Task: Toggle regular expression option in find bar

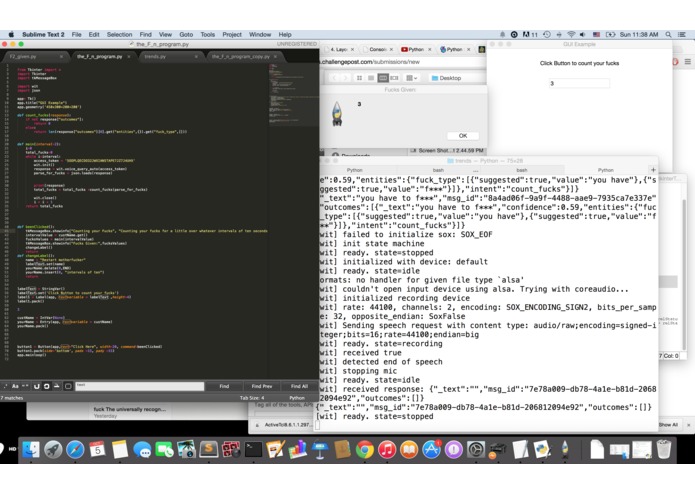Action: tap(5, 386)
